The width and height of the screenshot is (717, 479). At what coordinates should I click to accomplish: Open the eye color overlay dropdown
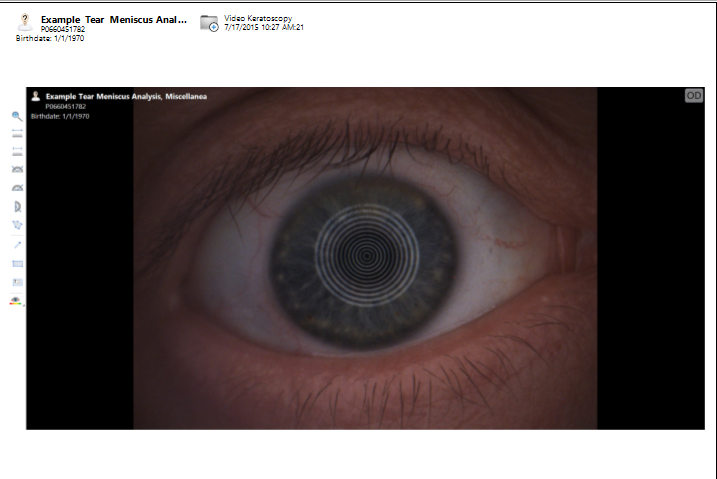point(17,301)
